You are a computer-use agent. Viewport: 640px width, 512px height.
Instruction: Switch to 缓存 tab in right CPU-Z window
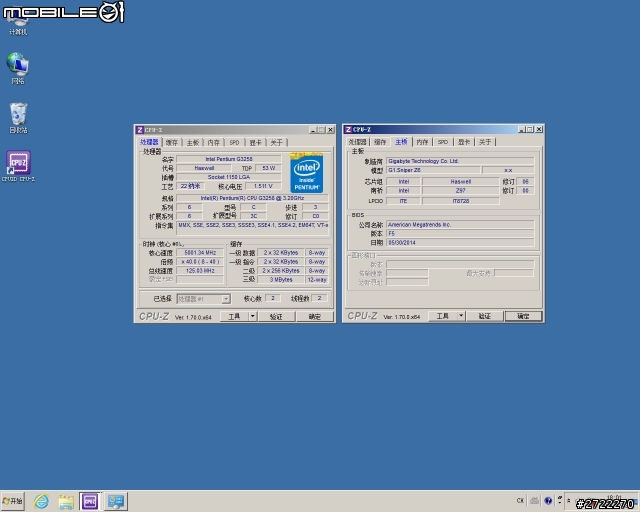(x=380, y=142)
